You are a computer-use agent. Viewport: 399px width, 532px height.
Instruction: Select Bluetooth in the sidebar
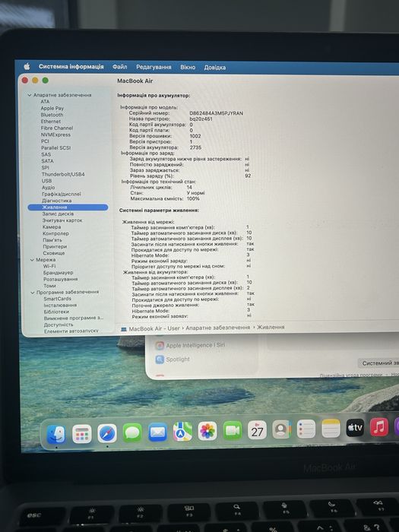[x=52, y=115]
